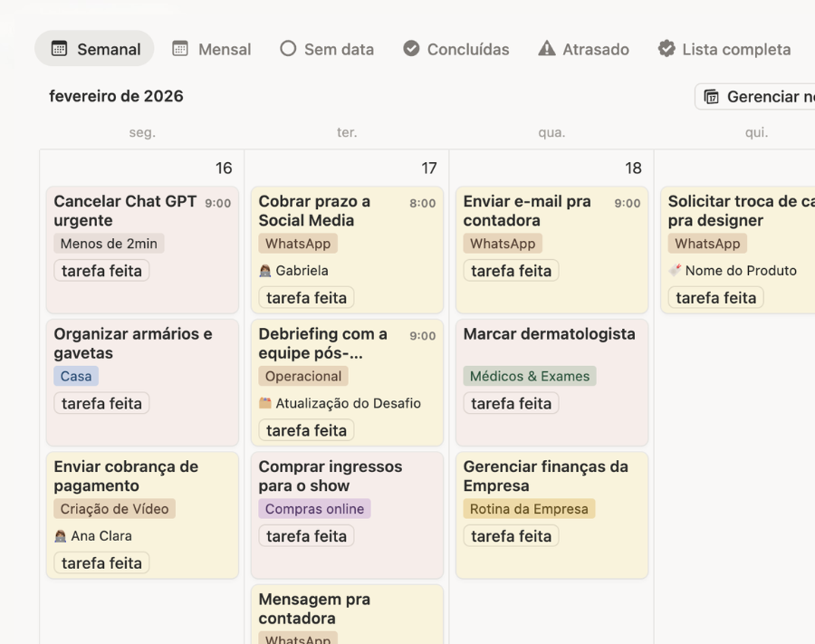Click the Lista completa badge icon

tap(666, 49)
